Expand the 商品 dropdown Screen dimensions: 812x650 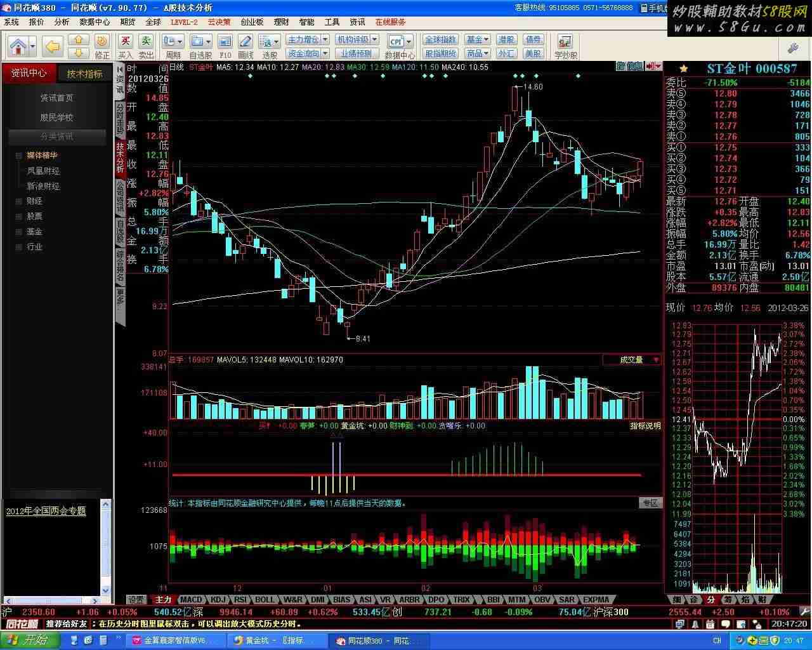[486, 54]
